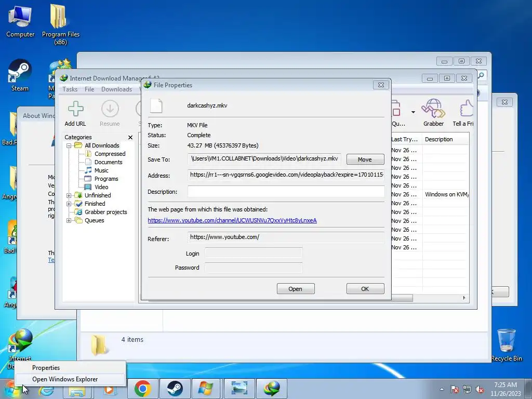The image size is (532, 399).
Task: Click the Move button in File Properties
Action: (365, 159)
